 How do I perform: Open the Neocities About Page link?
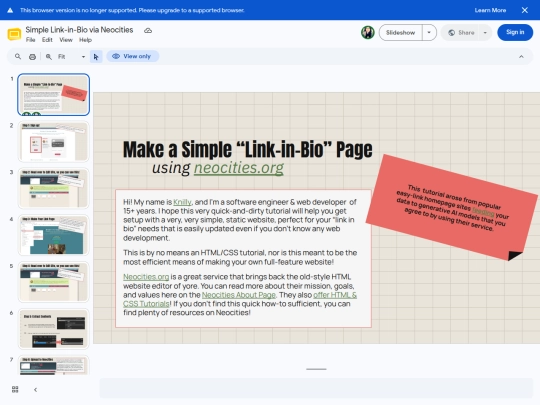point(239,295)
